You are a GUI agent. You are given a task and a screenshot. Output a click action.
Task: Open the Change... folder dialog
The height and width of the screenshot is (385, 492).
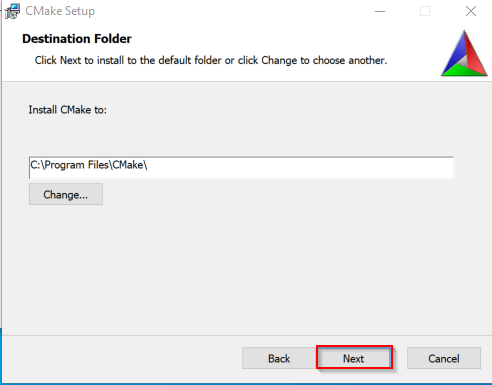pos(66,194)
